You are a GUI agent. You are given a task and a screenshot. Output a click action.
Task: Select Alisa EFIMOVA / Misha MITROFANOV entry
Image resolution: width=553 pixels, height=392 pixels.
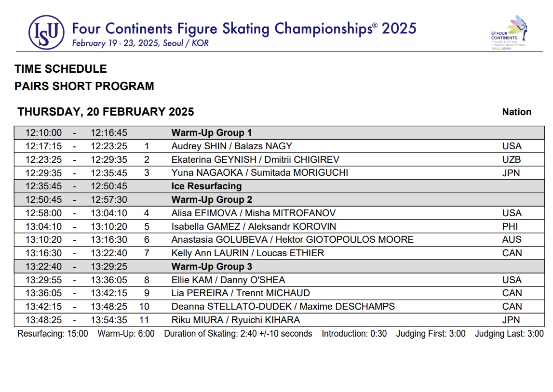point(253,213)
